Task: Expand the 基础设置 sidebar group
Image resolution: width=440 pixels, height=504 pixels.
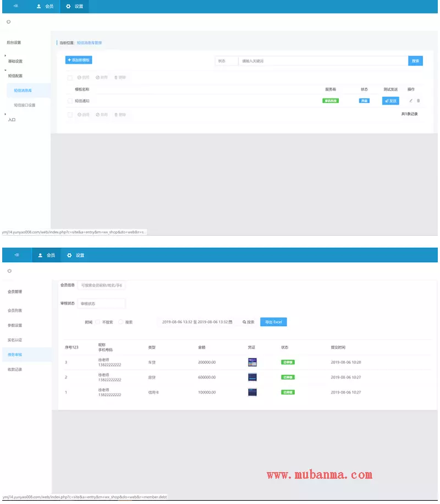Action: (x=15, y=61)
